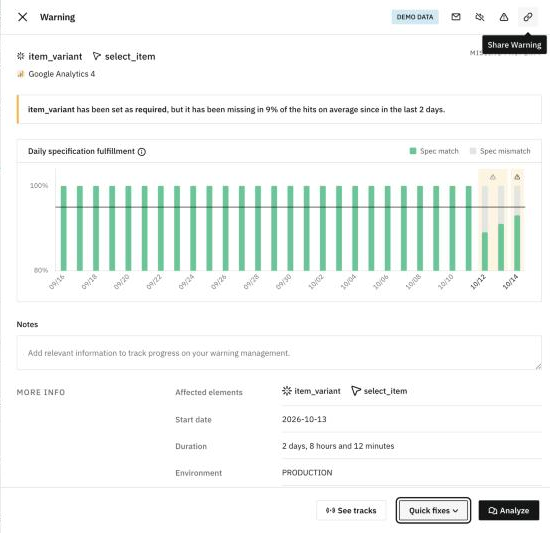
Task: Click the mute warning eye-slash icon
Action: [479, 17]
